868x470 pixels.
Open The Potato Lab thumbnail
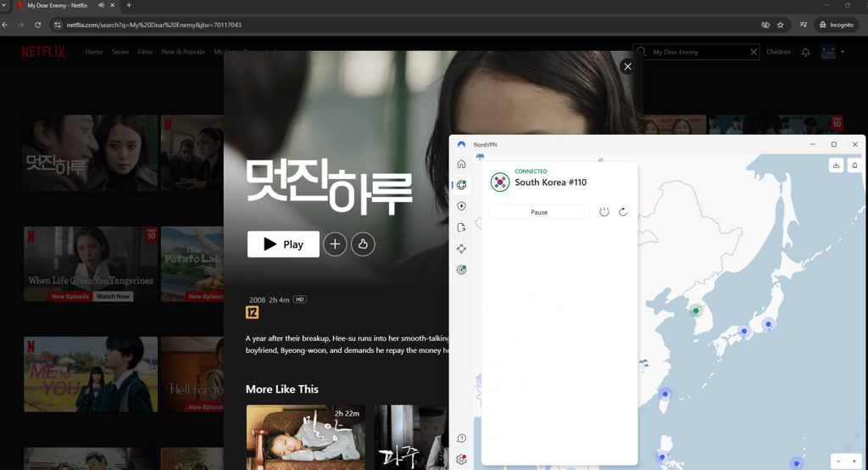[192, 264]
